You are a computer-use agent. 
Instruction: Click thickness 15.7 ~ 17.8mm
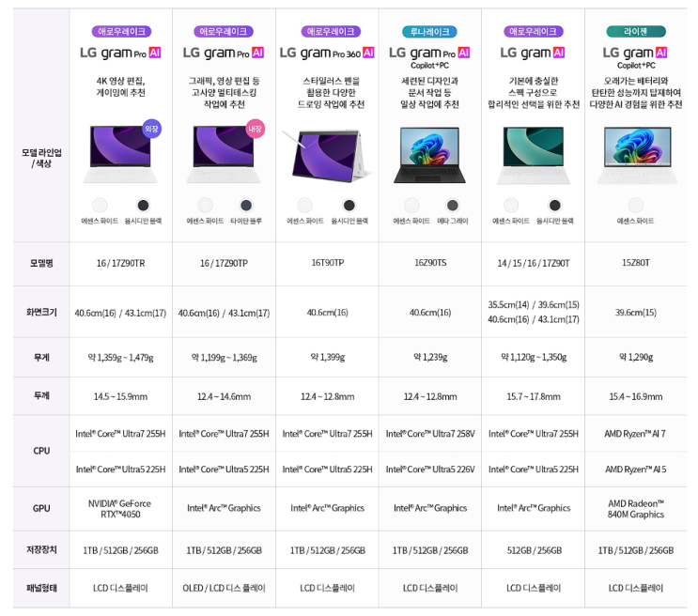[x=534, y=396]
